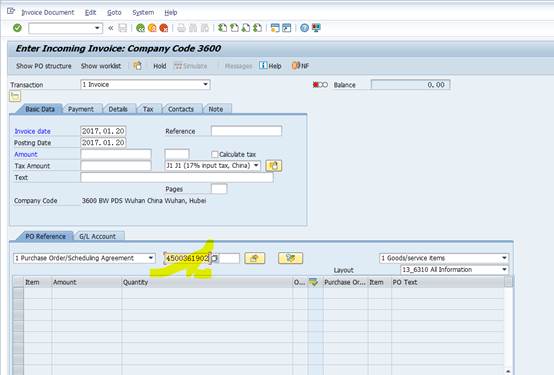
Task: Switch to the Details tab
Action: pyautogui.click(x=118, y=109)
